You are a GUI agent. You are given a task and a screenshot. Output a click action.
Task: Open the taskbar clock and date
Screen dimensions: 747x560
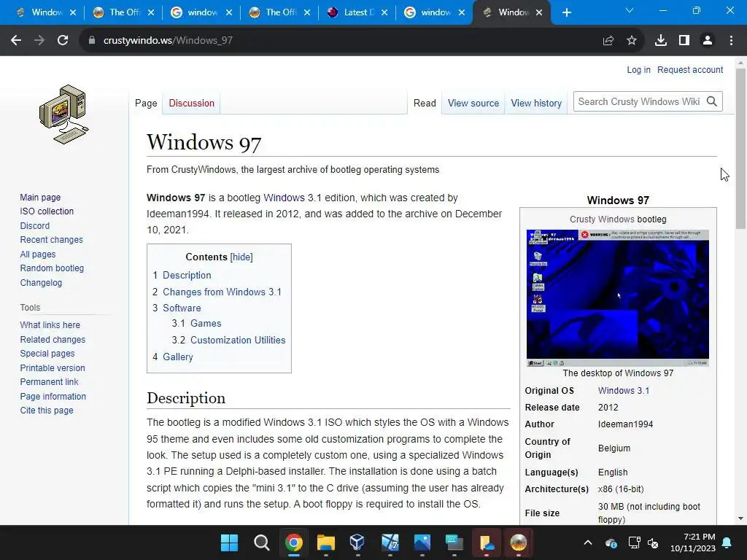tap(693, 542)
